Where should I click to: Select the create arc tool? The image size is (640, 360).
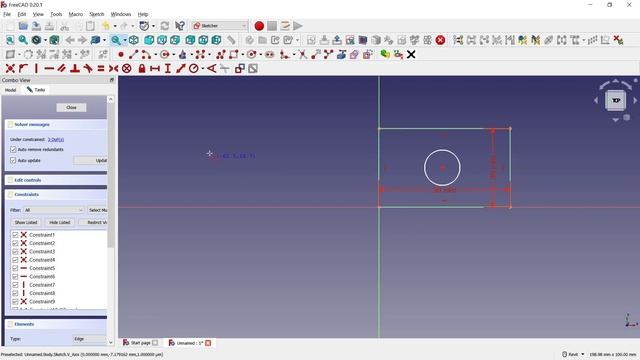(x=146, y=54)
